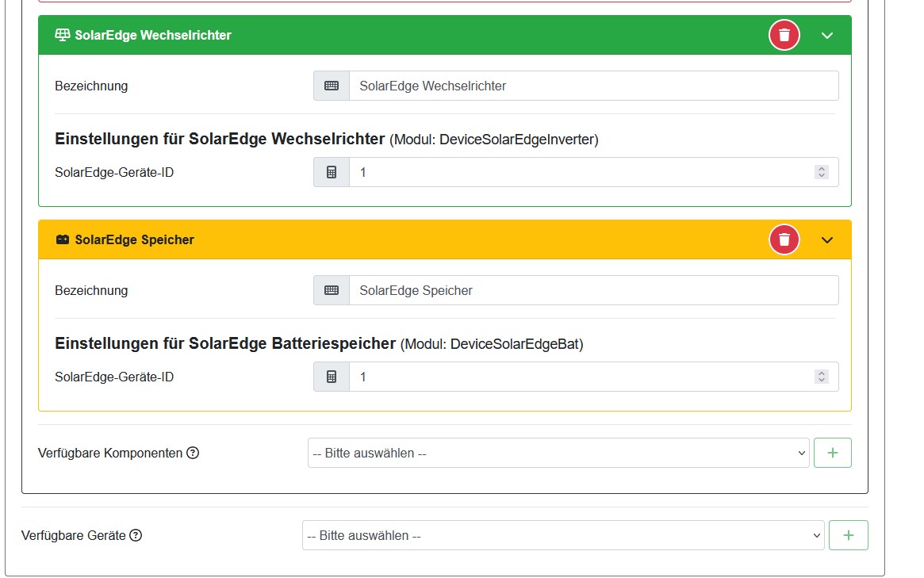924x578 pixels.
Task: Show help for Verfügbare Geräte
Action: click(136, 535)
